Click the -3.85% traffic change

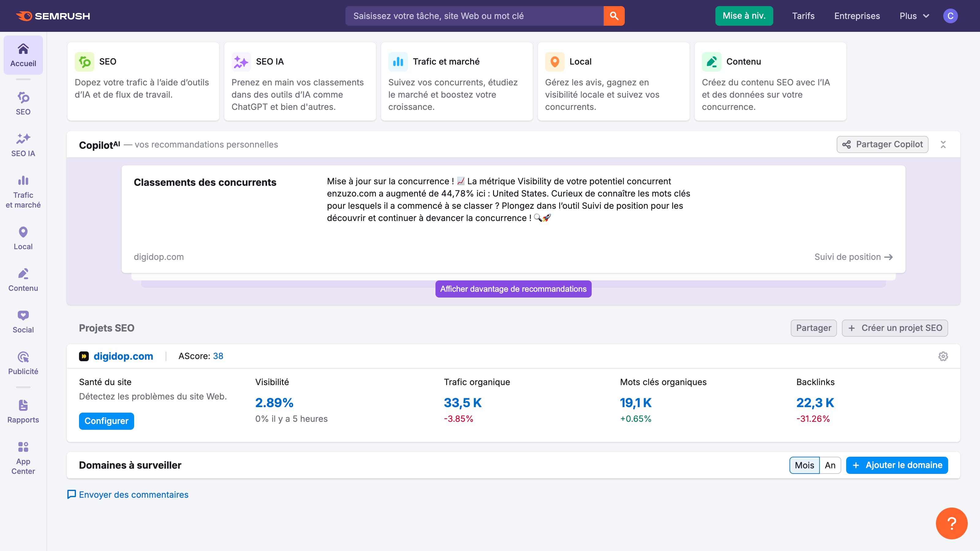[x=458, y=419]
